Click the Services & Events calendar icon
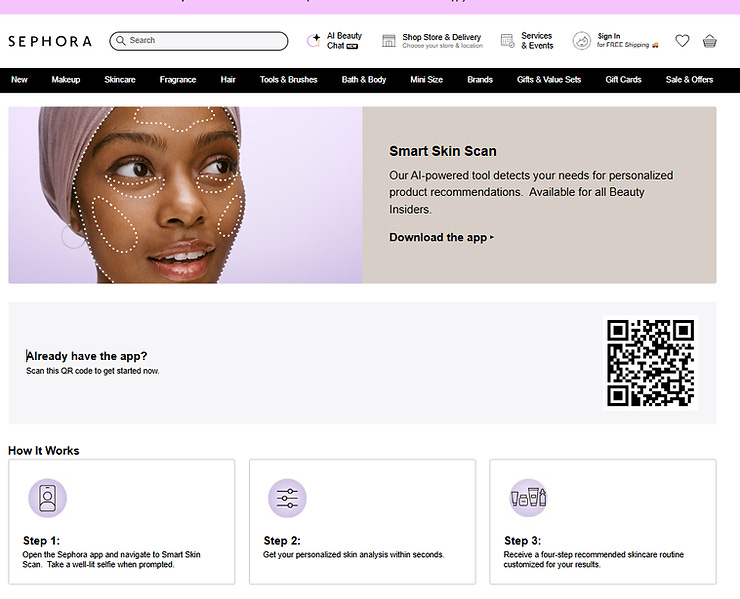Screen dimensions: 740x599 (507, 41)
